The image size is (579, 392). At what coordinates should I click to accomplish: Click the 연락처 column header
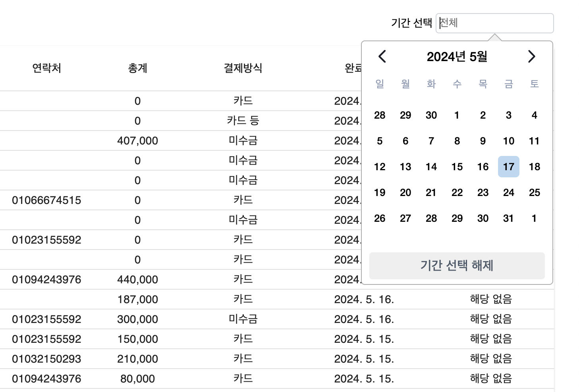pyautogui.click(x=46, y=68)
